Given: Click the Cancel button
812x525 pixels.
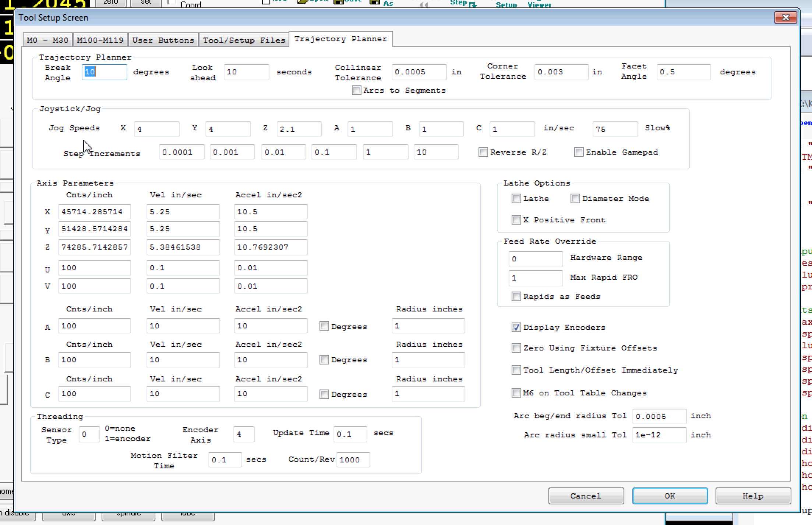Looking at the screenshot, I should (586, 496).
